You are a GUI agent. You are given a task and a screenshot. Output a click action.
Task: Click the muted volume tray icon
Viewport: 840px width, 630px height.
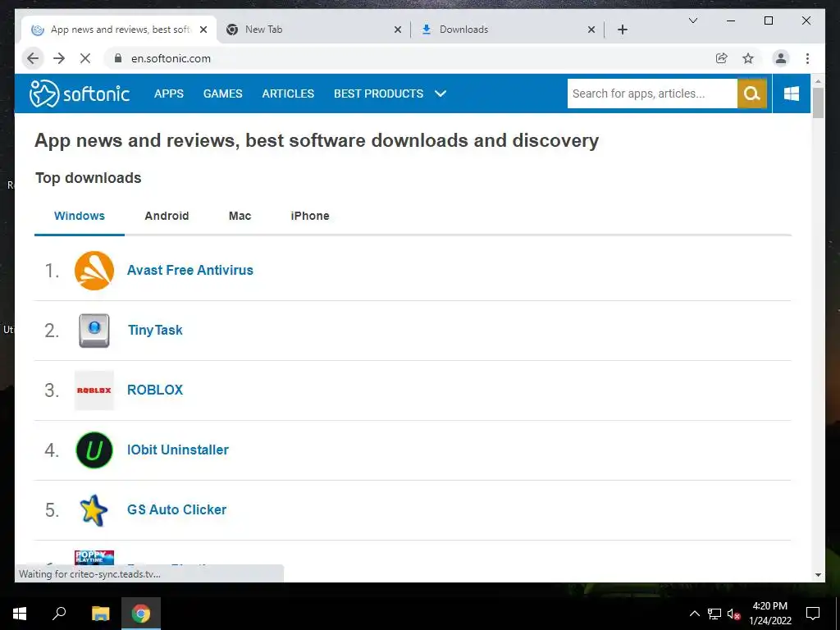[734, 614]
